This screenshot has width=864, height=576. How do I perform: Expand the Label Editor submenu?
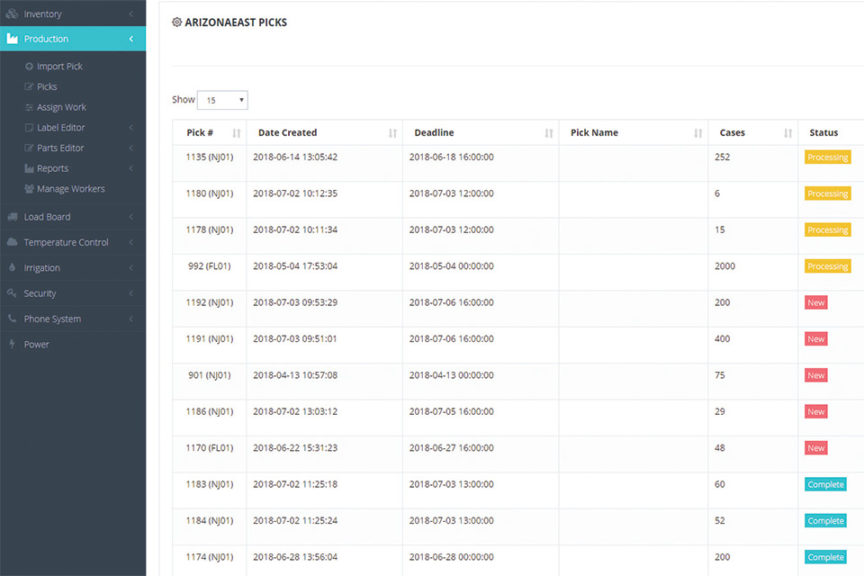(131, 128)
